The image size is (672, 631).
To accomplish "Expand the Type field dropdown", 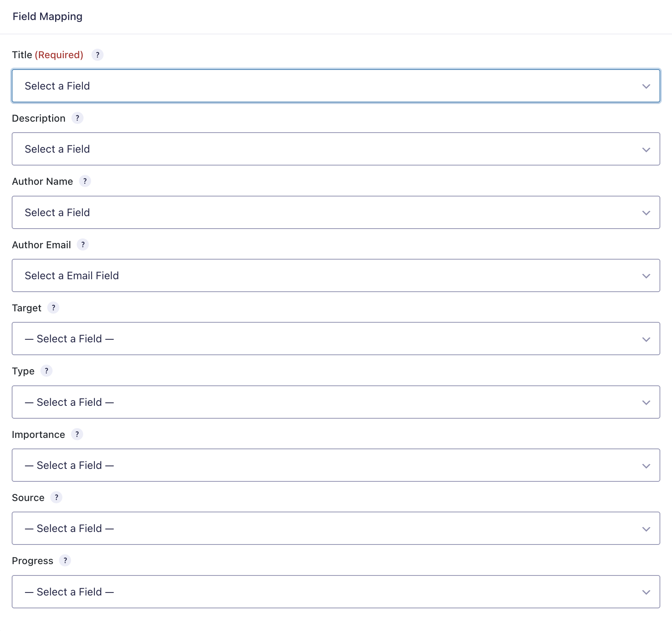I will (336, 402).
